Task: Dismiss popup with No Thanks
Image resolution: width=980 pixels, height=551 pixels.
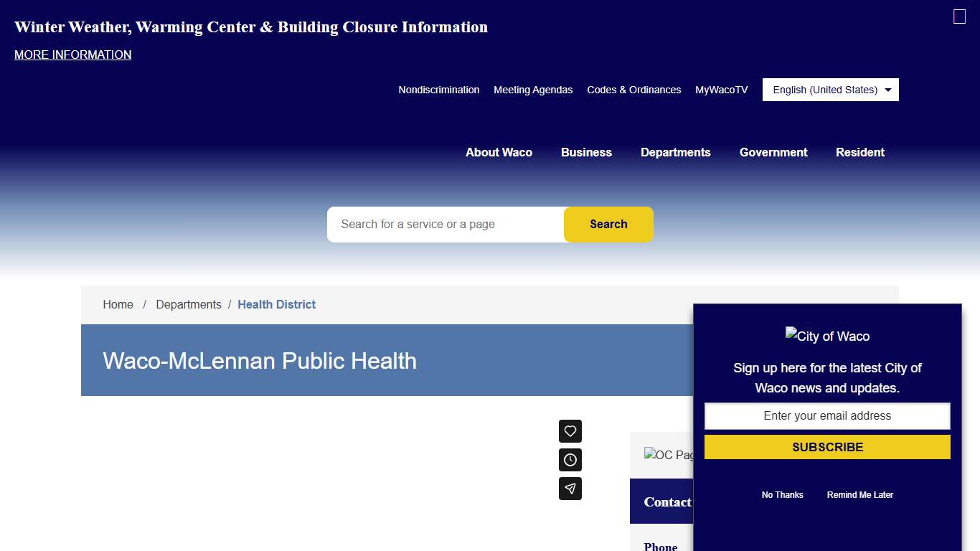Action: click(782, 495)
